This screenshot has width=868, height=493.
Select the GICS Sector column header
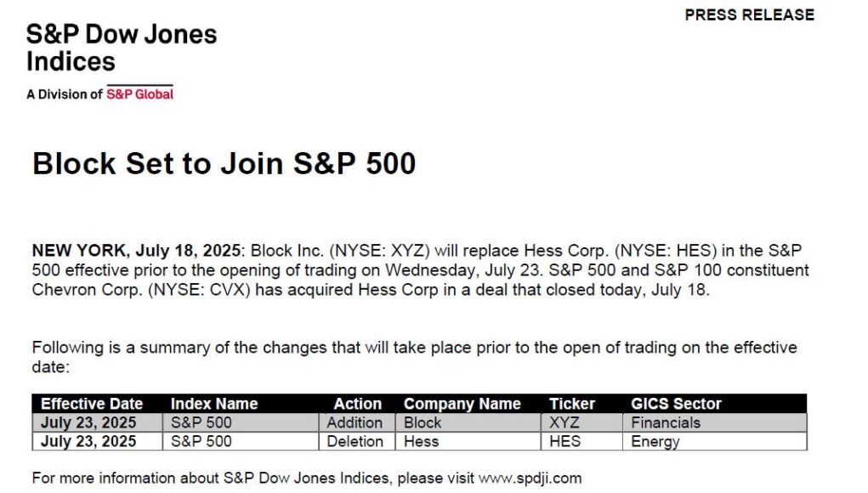pos(676,404)
